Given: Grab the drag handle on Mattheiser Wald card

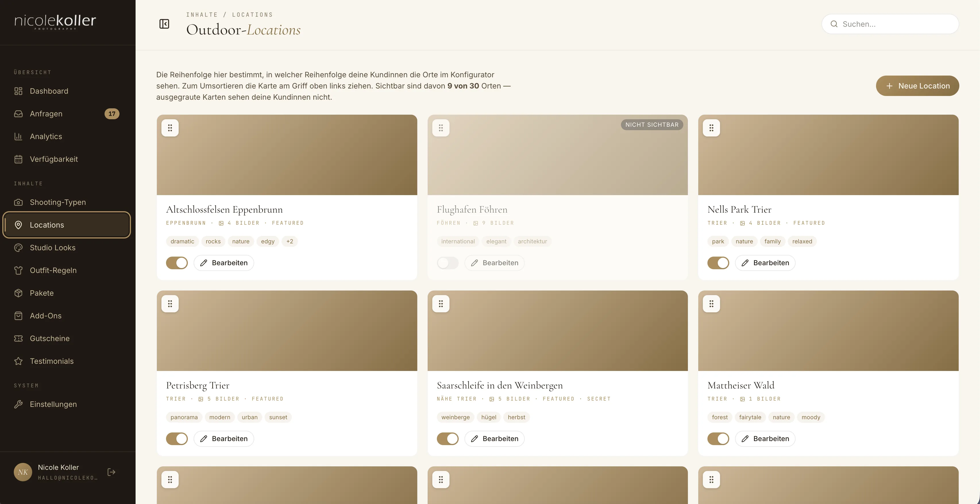Looking at the screenshot, I should click(x=711, y=304).
